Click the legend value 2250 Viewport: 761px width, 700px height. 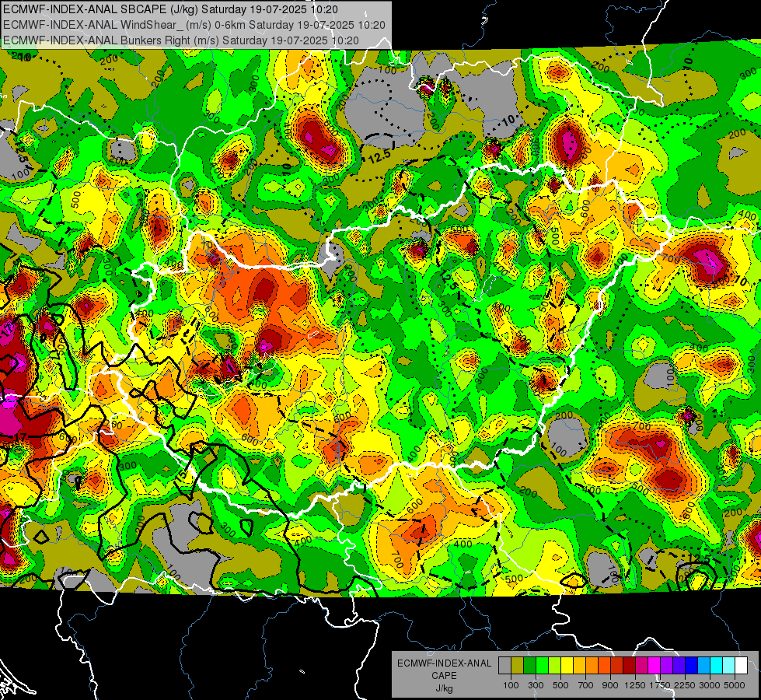pos(685,685)
